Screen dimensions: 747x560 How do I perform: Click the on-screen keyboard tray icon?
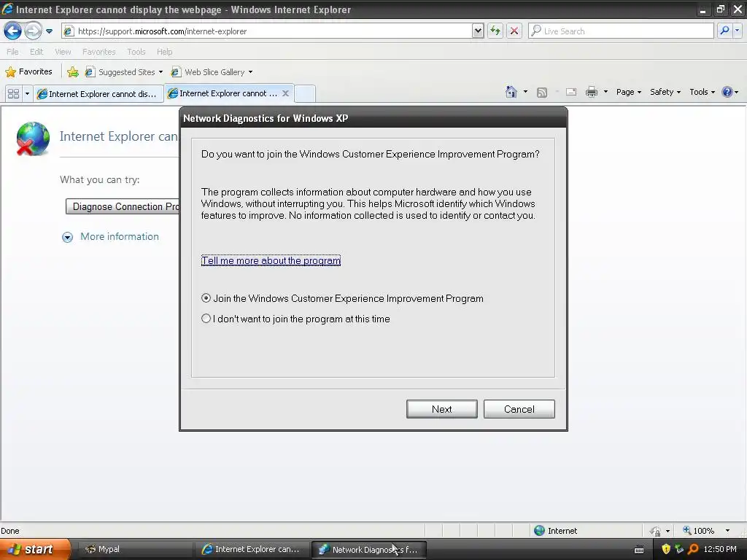[x=639, y=550]
